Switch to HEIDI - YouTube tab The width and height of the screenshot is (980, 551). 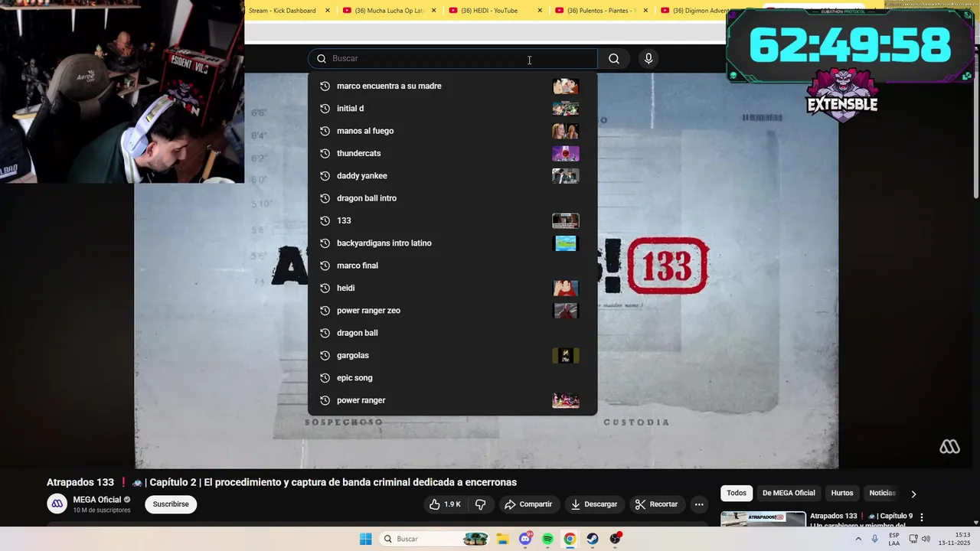(x=495, y=11)
